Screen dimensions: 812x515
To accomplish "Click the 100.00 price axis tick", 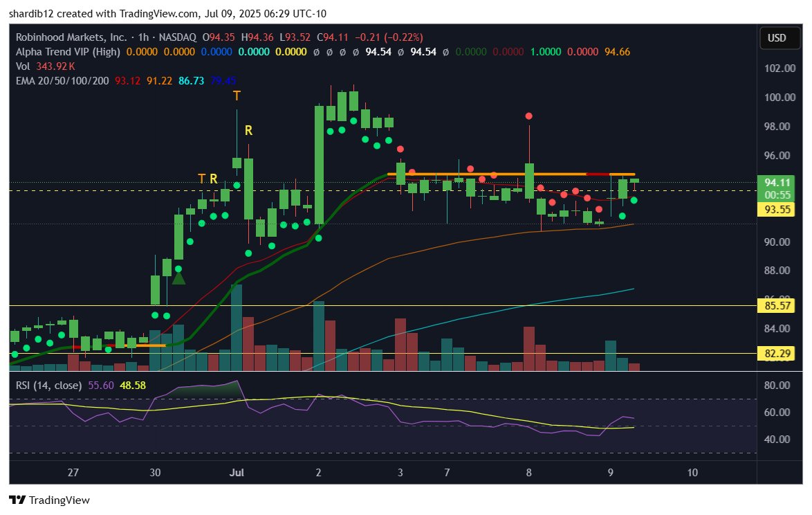I will pos(780,98).
